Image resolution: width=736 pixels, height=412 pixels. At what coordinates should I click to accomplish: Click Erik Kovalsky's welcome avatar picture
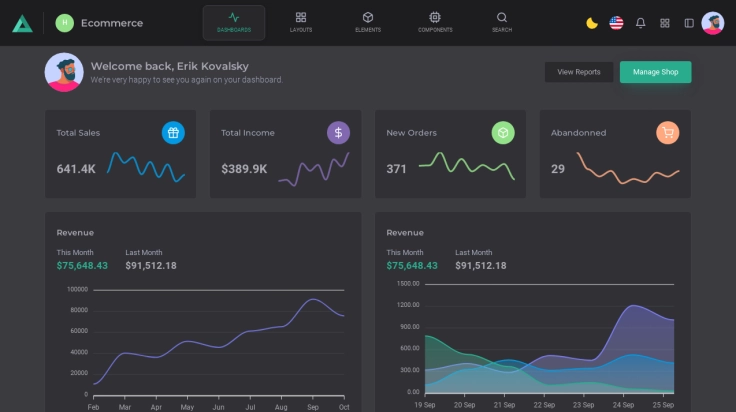(x=64, y=72)
